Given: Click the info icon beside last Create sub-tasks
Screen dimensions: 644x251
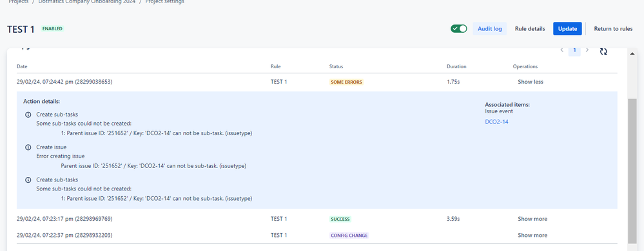Looking at the screenshot, I should tap(28, 180).
